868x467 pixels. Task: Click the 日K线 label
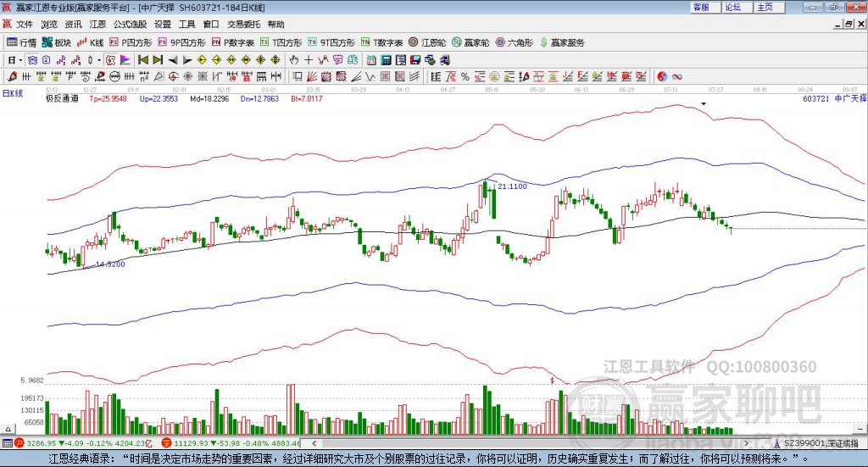(13, 93)
